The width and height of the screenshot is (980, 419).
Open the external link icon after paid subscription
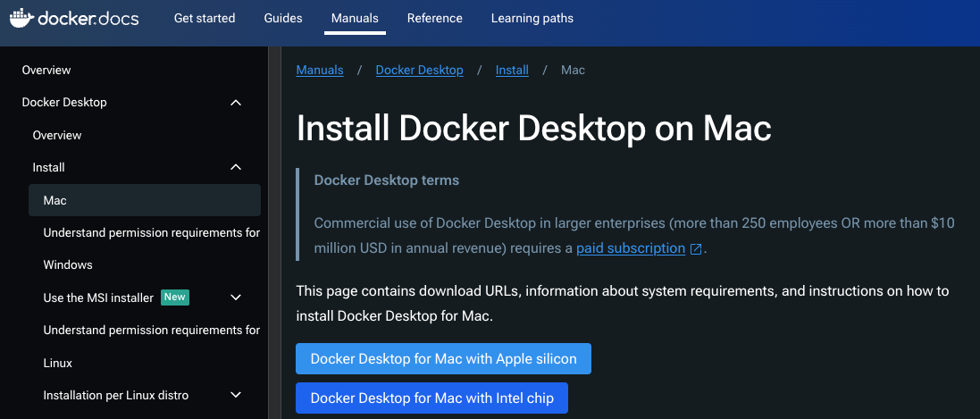(x=696, y=249)
